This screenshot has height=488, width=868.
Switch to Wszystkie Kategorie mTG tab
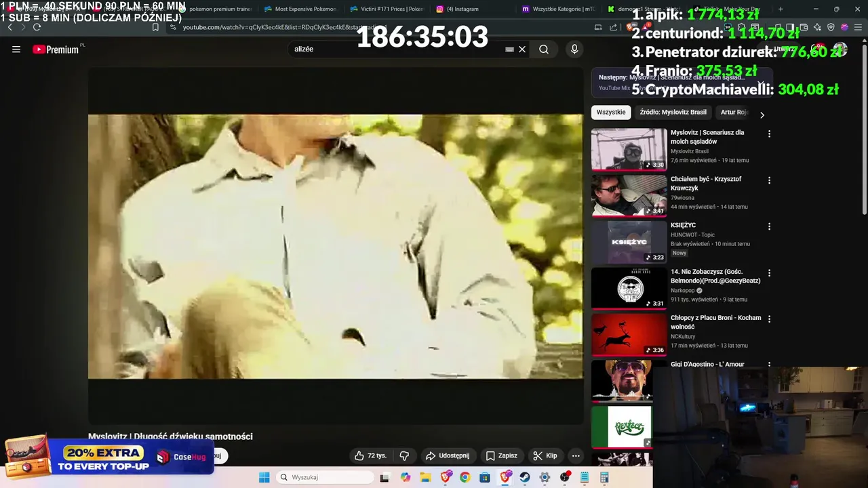point(558,9)
